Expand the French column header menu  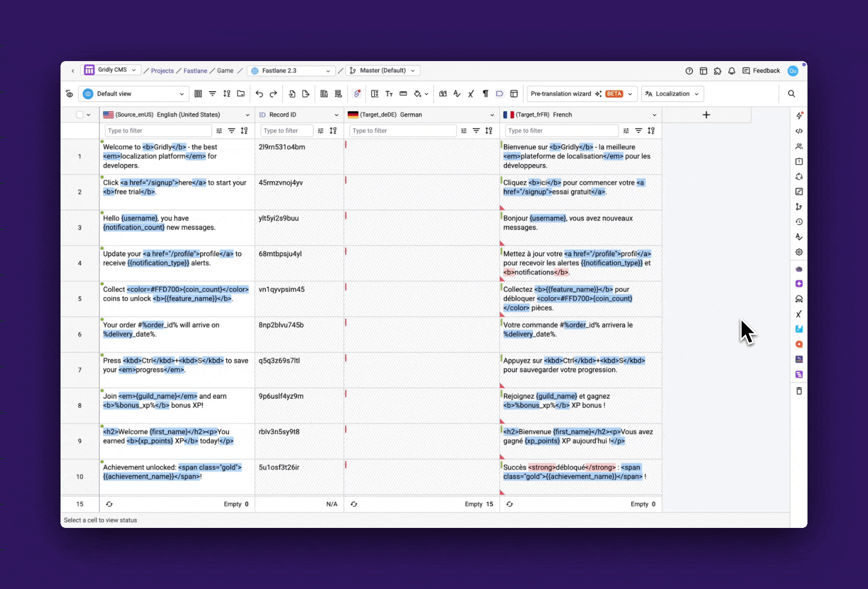coord(654,115)
